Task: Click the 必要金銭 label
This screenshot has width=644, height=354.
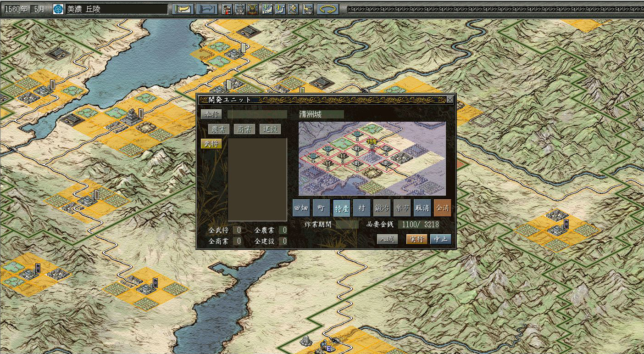Action: pos(380,225)
